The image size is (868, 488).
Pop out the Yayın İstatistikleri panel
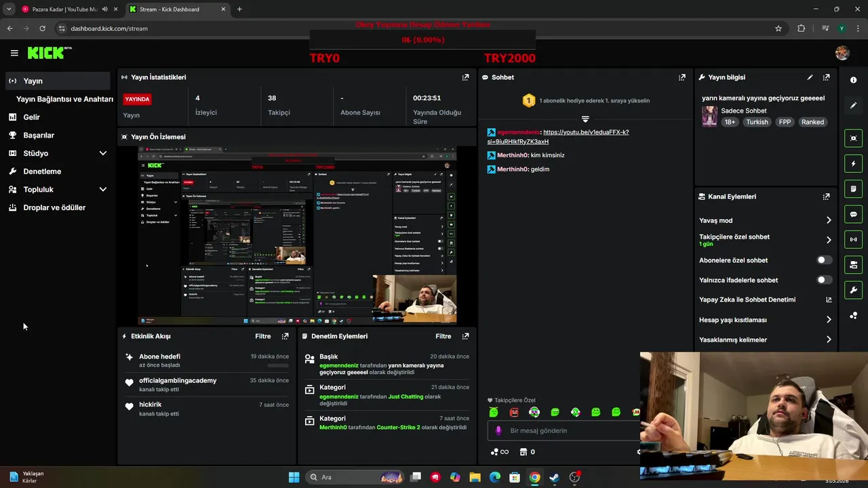point(465,77)
